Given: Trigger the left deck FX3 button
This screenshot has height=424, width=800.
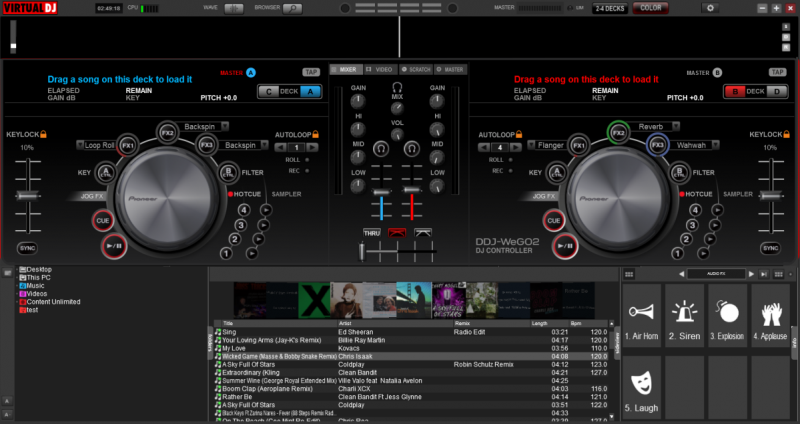Looking at the screenshot, I should point(207,145).
